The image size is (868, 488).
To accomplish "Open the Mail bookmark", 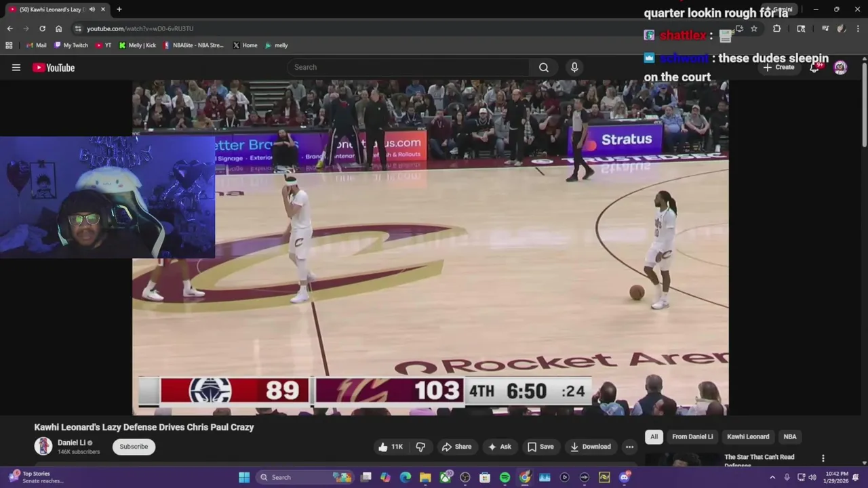I will 36,45.
